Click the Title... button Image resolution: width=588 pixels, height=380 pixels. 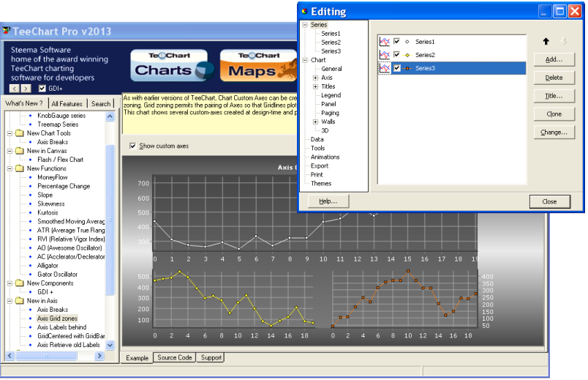point(554,96)
